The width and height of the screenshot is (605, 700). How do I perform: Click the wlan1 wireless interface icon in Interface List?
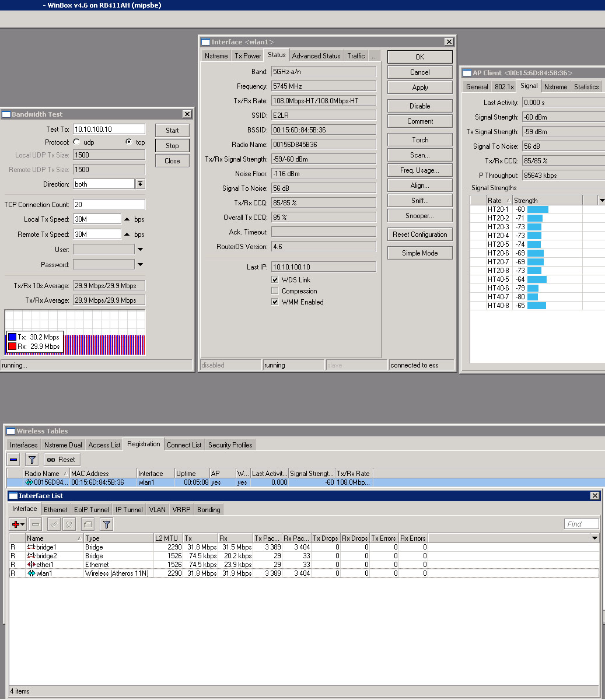[x=32, y=573]
